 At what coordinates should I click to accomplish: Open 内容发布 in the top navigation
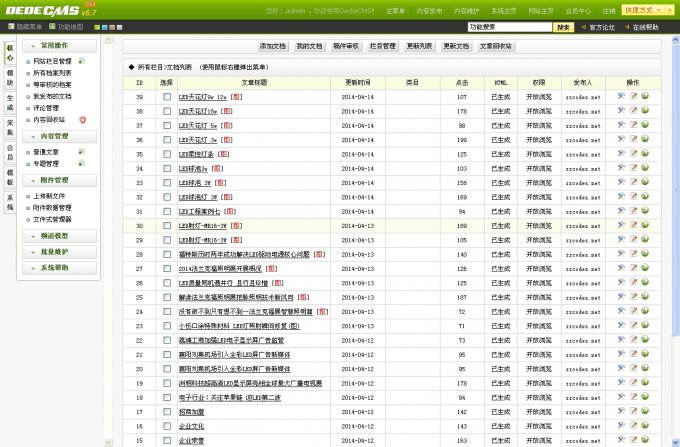[x=429, y=11]
